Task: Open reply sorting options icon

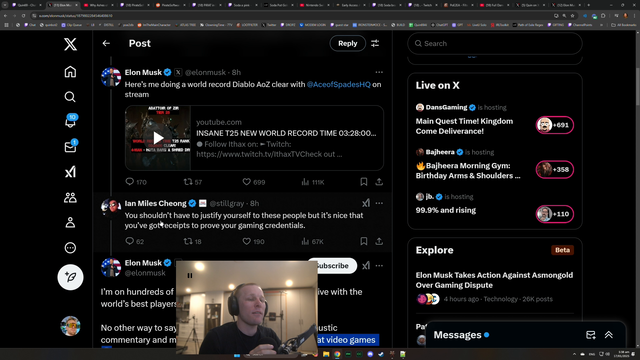Action: pos(375,43)
